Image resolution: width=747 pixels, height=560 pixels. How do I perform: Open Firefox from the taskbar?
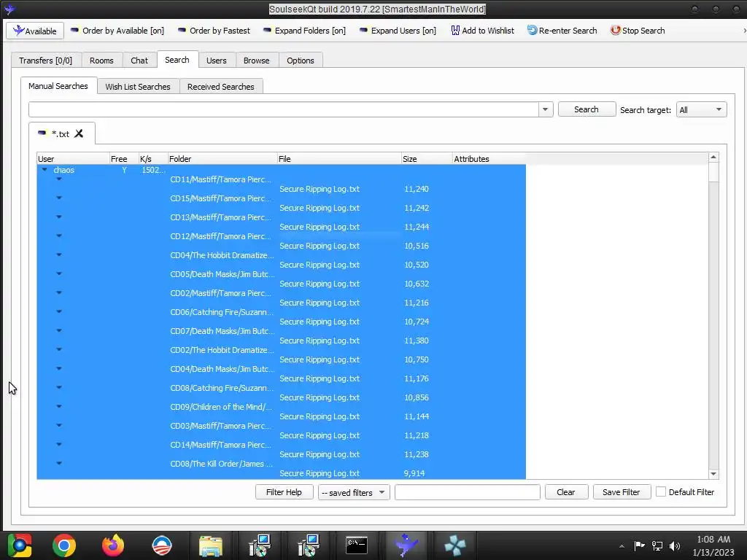(x=113, y=545)
